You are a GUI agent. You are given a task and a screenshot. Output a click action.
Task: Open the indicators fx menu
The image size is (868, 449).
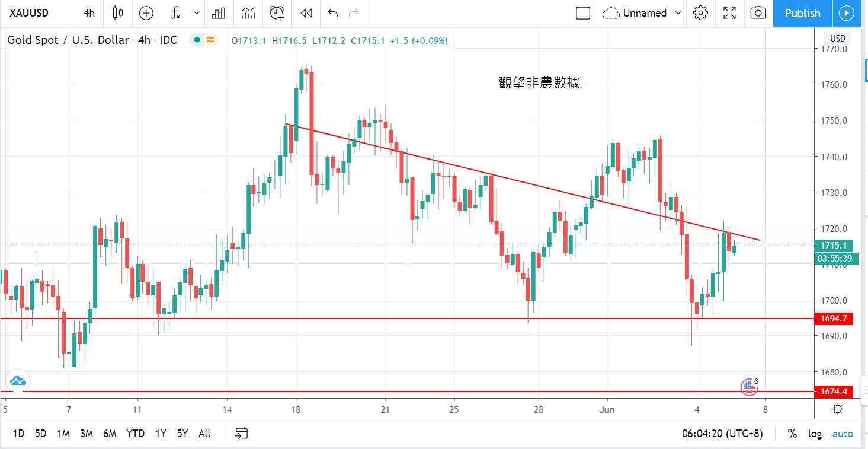[x=175, y=13]
